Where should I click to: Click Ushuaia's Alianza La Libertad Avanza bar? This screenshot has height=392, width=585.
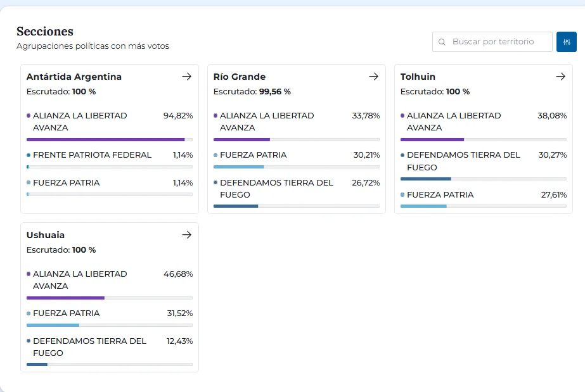pyautogui.click(x=65, y=298)
